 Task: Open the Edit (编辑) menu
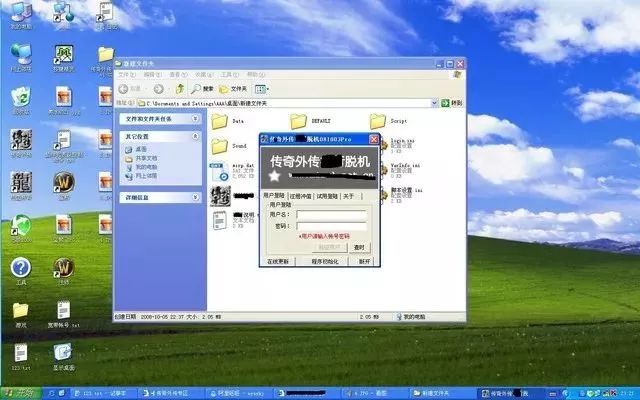pyautogui.click(x=153, y=75)
